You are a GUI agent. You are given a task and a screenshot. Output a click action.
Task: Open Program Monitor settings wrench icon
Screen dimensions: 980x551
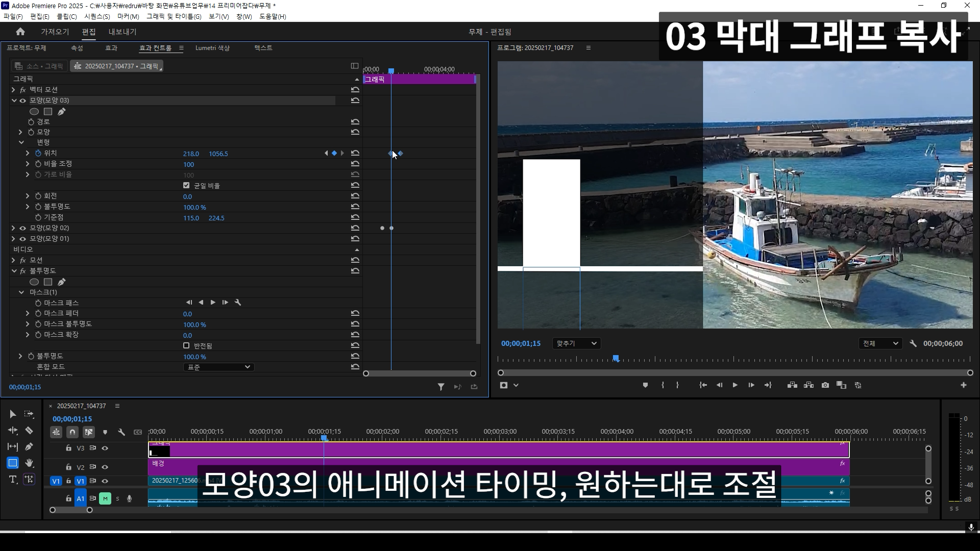pyautogui.click(x=913, y=343)
